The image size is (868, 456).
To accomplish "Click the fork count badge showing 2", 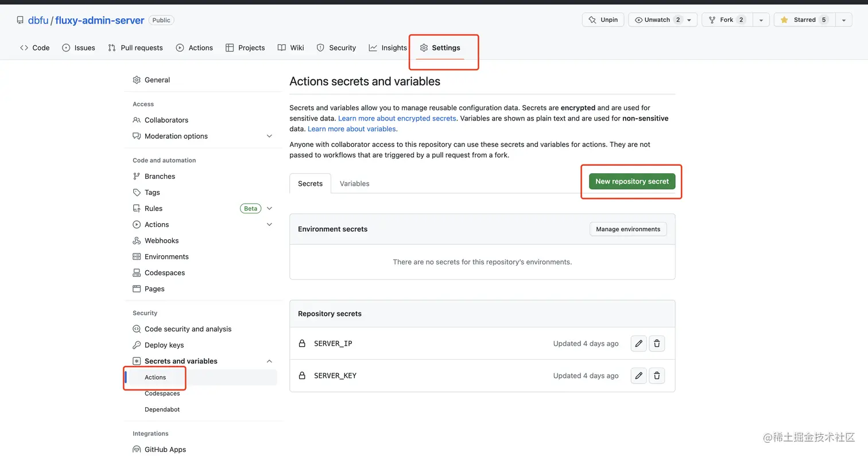I will point(741,20).
